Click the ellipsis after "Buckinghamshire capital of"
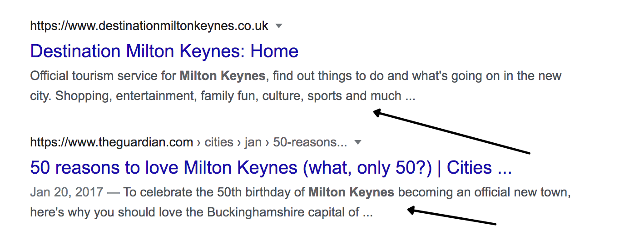This screenshot has height=241, width=644. click(x=367, y=212)
